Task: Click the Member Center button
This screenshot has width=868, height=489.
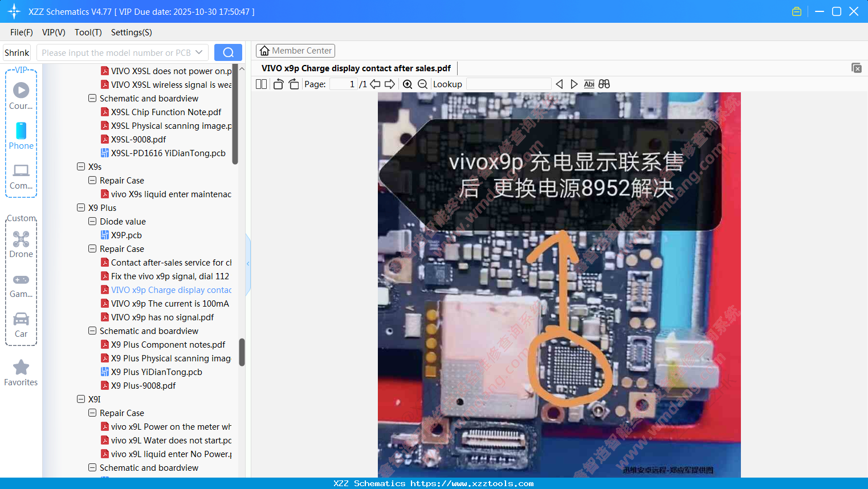Action: 295,50
